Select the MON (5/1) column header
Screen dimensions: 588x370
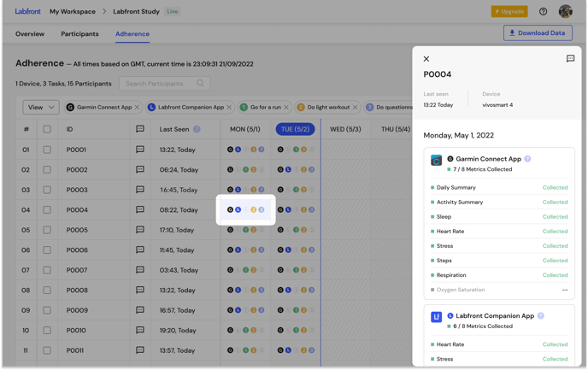point(245,129)
